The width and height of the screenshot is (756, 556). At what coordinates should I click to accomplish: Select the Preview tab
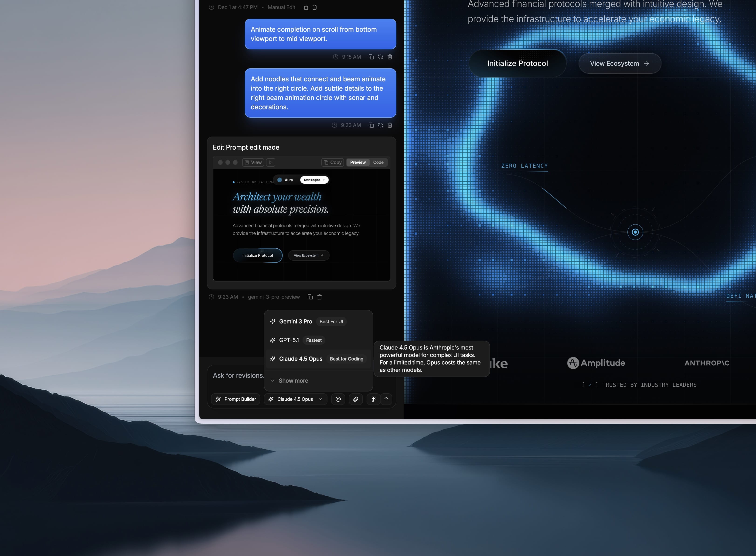tap(358, 162)
